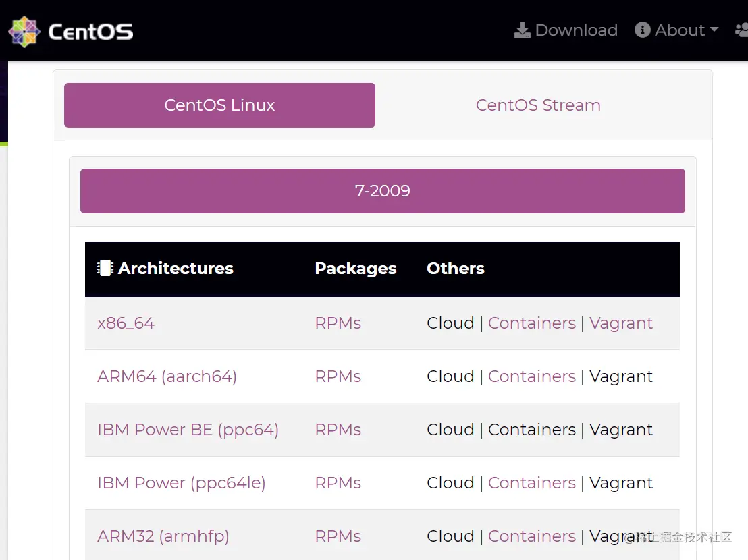Click the CentOS logo icon
Image resolution: width=748 pixels, height=560 pixels.
(24, 31)
